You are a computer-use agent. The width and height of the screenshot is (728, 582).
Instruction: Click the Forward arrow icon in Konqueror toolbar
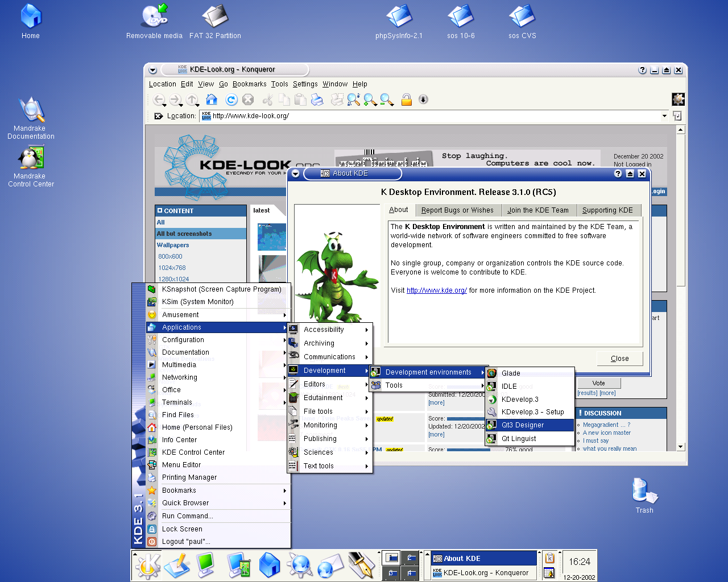click(x=176, y=100)
